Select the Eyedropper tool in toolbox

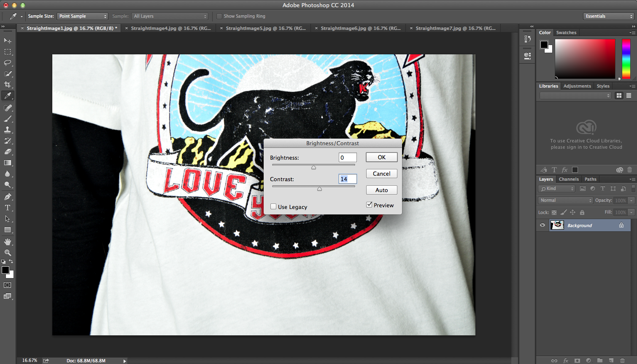coord(8,96)
